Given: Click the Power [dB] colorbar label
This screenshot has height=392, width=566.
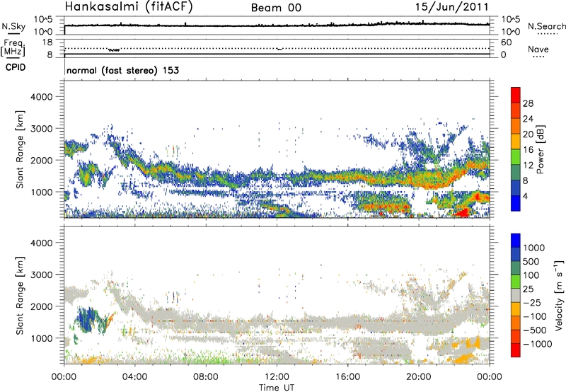Looking at the screenshot, I should coord(540,149).
